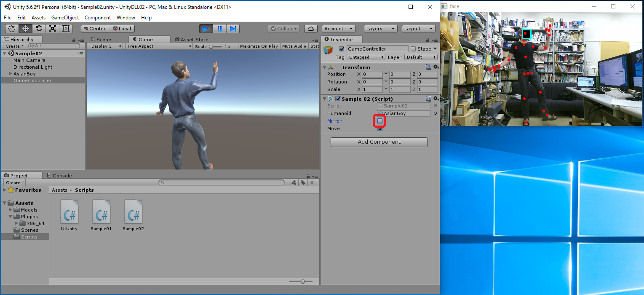Image resolution: width=644 pixels, height=295 pixels.
Task: Select the Move tool
Action: pyautogui.click(x=25, y=29)
